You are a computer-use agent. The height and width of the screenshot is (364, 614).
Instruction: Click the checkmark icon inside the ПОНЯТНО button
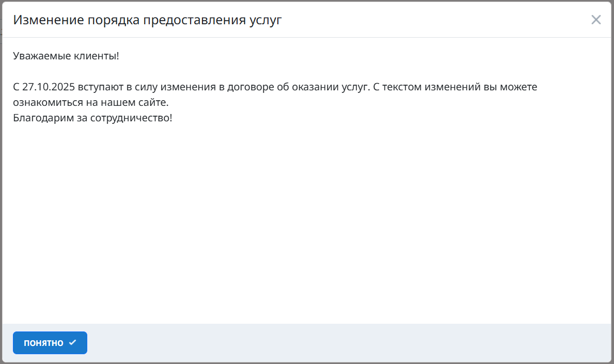tap(73, 342)
